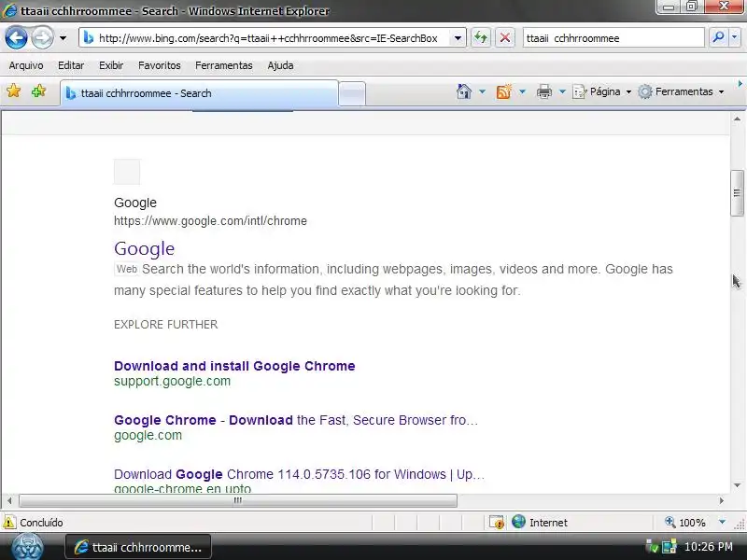Open the Arquivo menu
747x560 pixels.
(26, 65)
